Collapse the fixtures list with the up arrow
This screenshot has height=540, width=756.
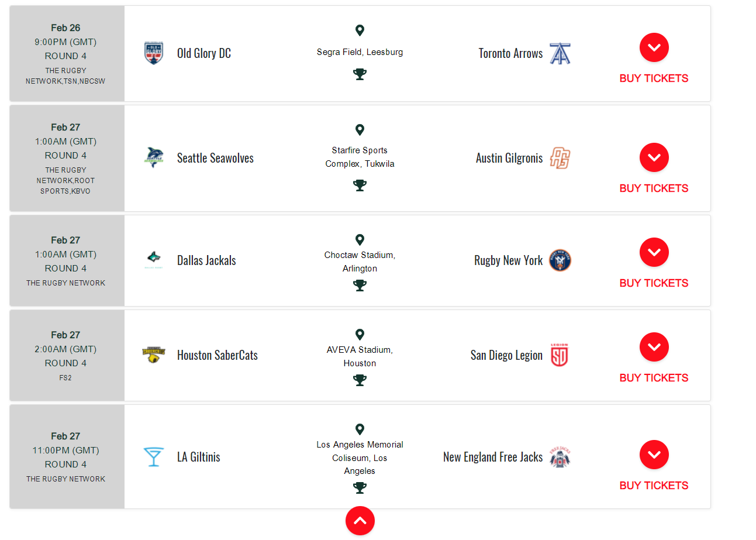click(360, 521)
